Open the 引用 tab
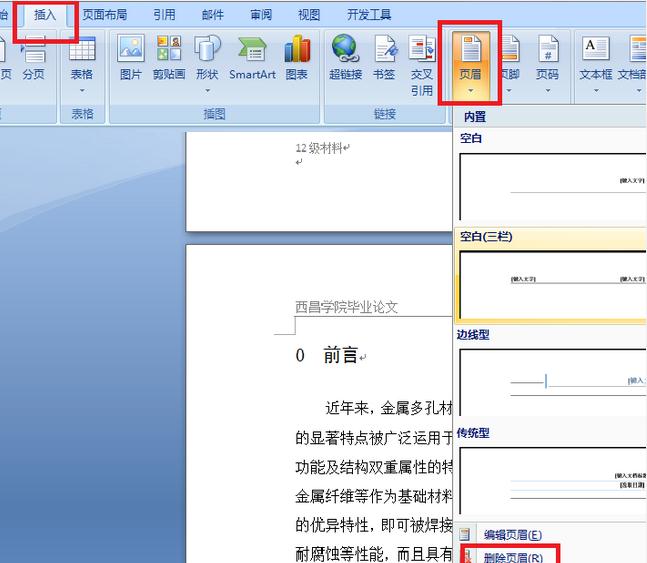 point(164,15)
